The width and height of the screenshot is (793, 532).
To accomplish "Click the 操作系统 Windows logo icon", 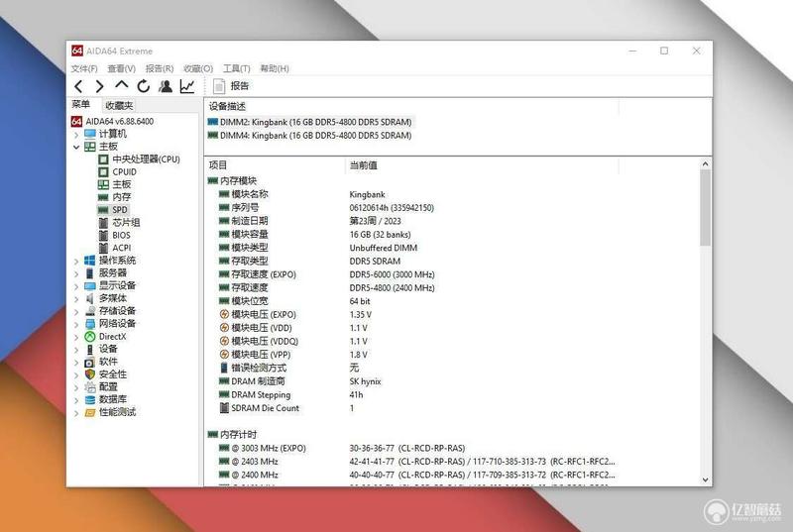I will 90,261.
